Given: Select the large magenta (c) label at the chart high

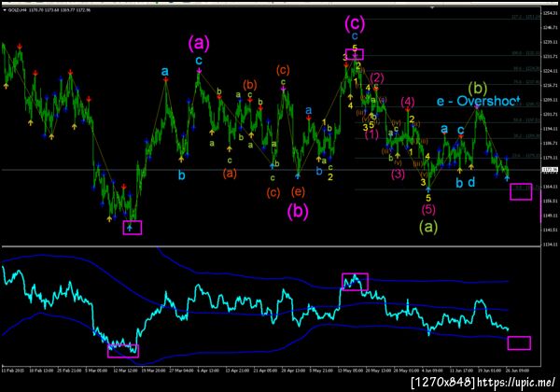Looking at the screenshot, I should pyautogui.click(x=355, y=22).
